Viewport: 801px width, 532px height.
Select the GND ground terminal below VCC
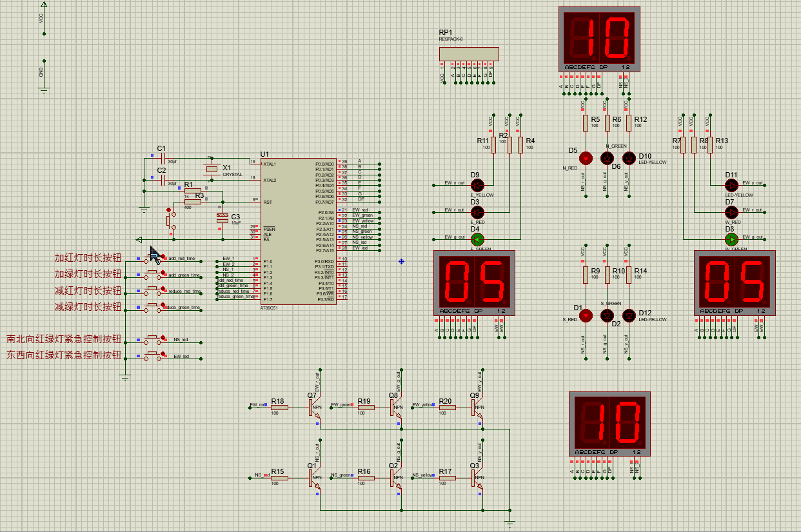43,78
